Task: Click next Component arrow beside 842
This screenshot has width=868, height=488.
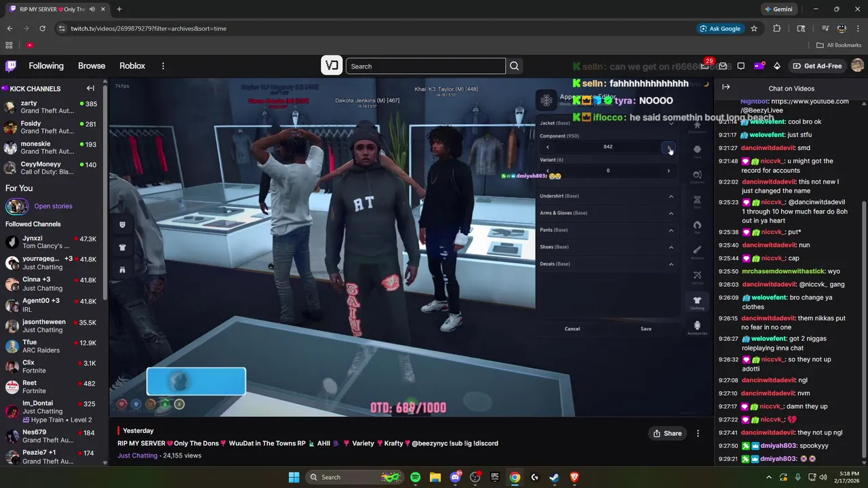Action: tap(669, 147)
